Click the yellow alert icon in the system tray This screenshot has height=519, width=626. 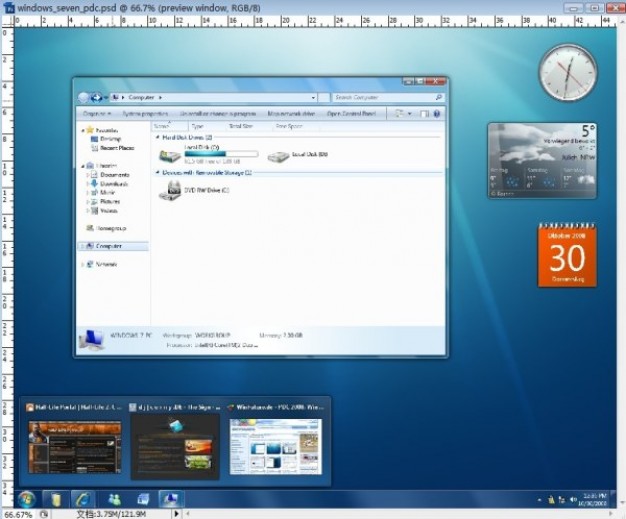pos(551,499)
